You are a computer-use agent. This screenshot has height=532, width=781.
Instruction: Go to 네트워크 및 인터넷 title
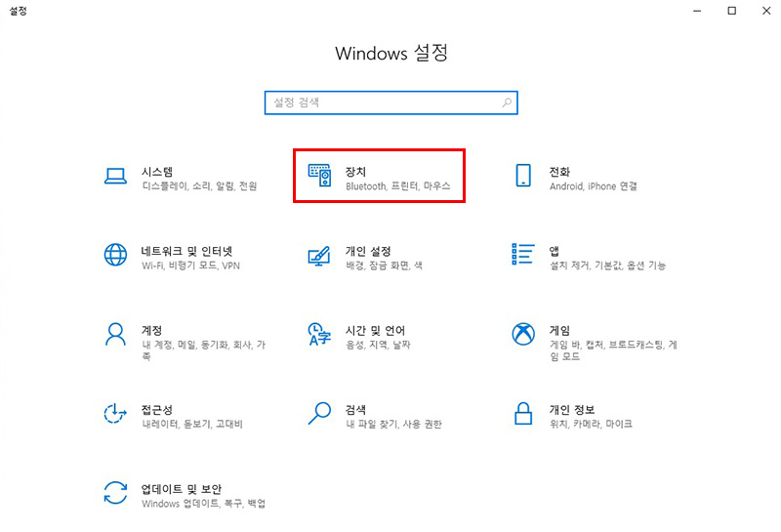point(186,251)
